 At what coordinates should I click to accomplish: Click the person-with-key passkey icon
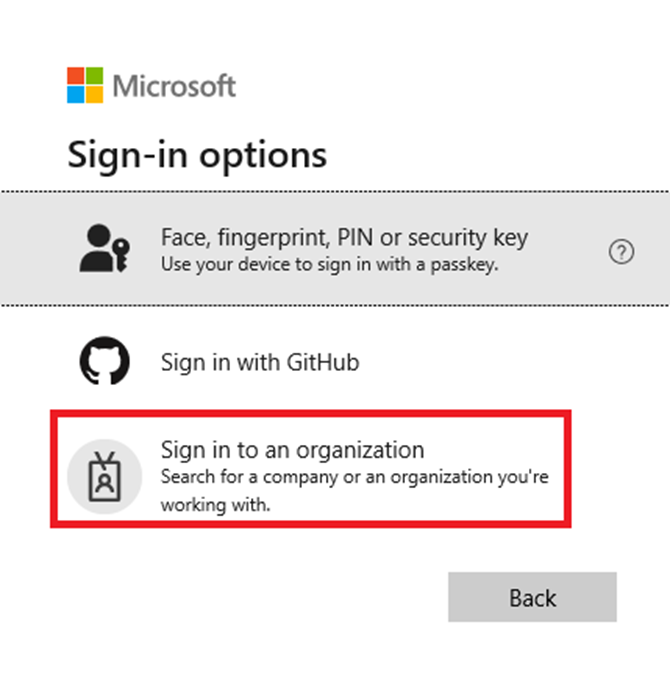[x=104, y=248]
